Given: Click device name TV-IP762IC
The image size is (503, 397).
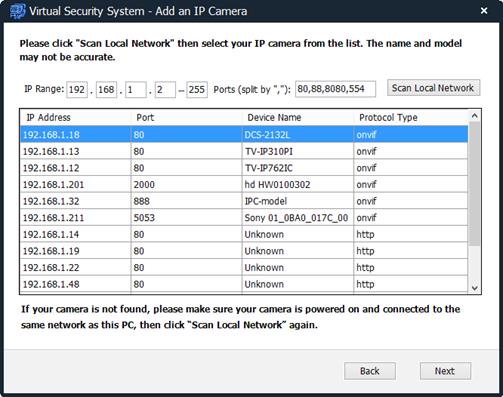Looking at the screenshot, I should (x=269, y=168).
